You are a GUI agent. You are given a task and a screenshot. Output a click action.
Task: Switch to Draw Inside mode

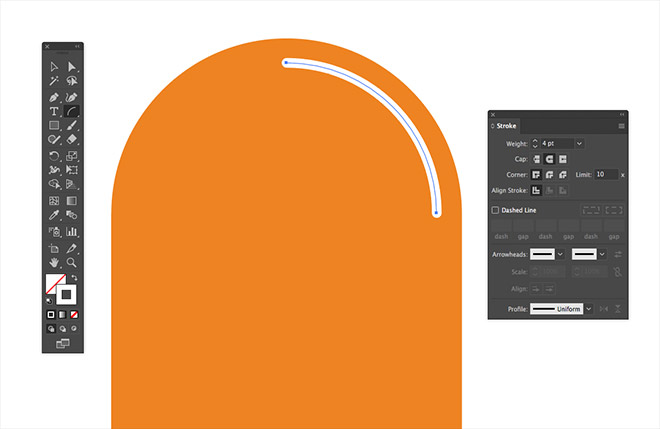[74, 328]
